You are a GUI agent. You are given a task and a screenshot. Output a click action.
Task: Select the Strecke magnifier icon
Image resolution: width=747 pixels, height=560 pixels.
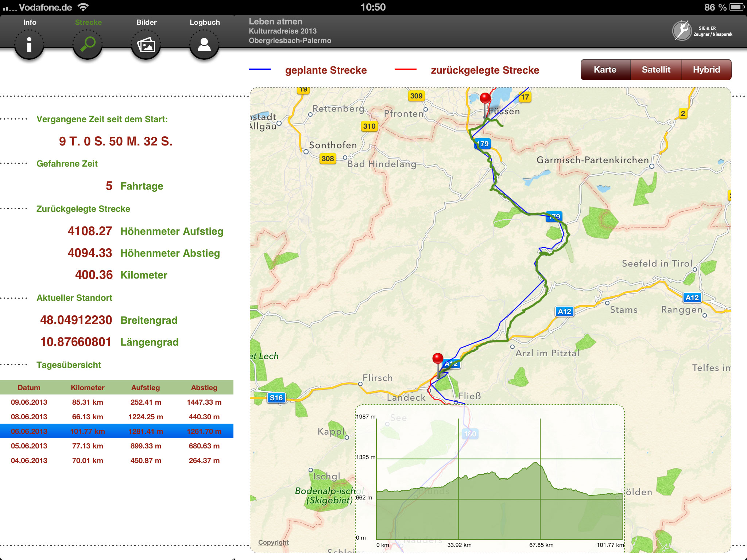coord(88,44)
